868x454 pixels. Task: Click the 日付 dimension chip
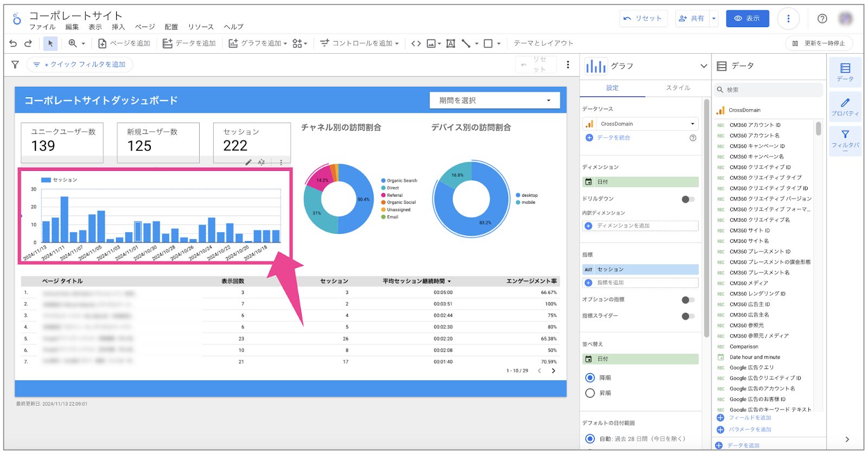pyautogui.click(x=641, y=182)
